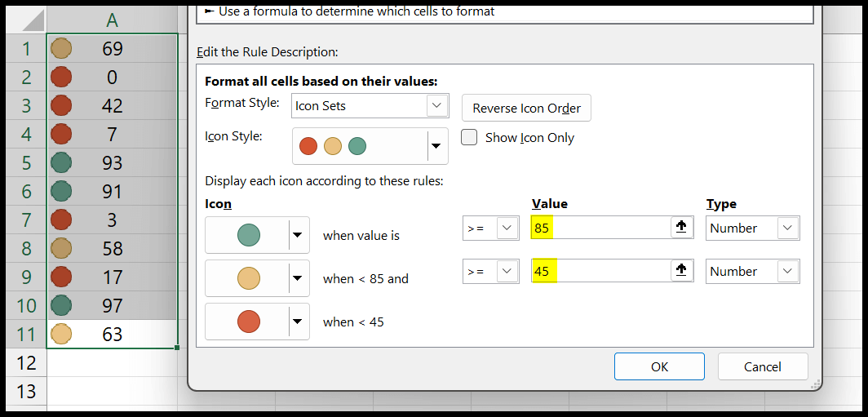
Task: Open the red circle icon picker
Action: pos(299,322)
